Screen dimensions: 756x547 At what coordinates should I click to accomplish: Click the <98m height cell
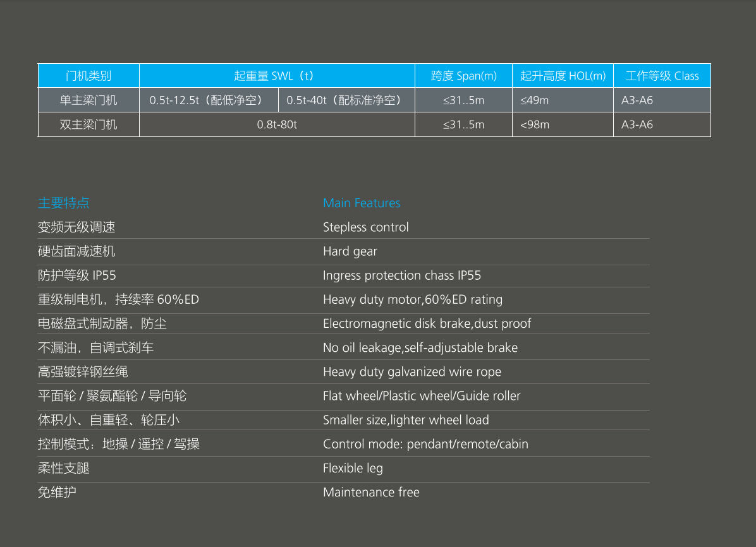point(563,125)
